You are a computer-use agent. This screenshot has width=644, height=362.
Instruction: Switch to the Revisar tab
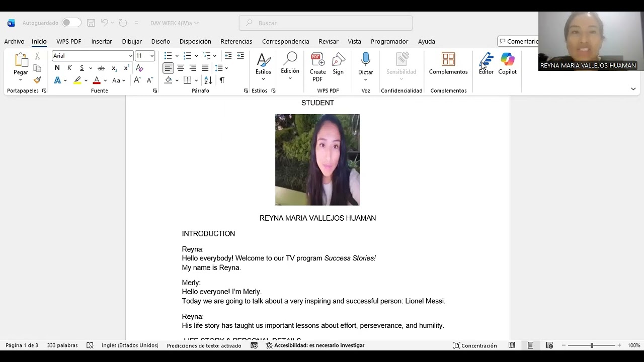point(329,41)
